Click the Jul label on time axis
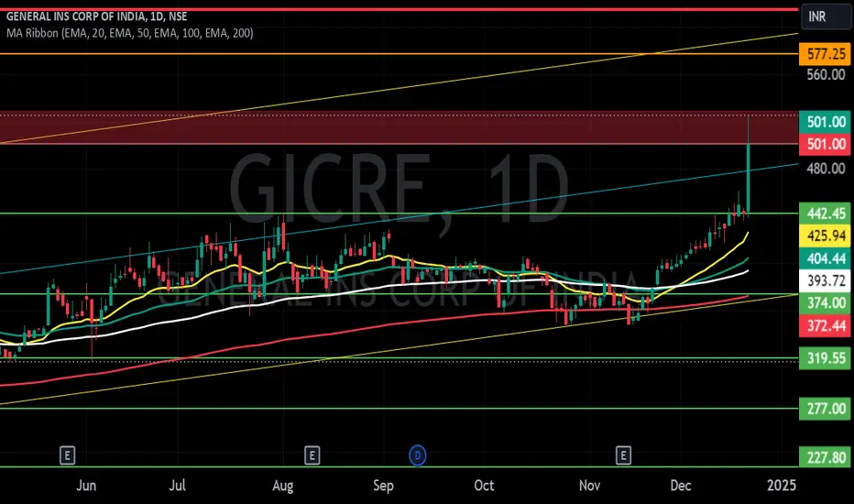Screen dimensions: 854x504 coord(177,485)
